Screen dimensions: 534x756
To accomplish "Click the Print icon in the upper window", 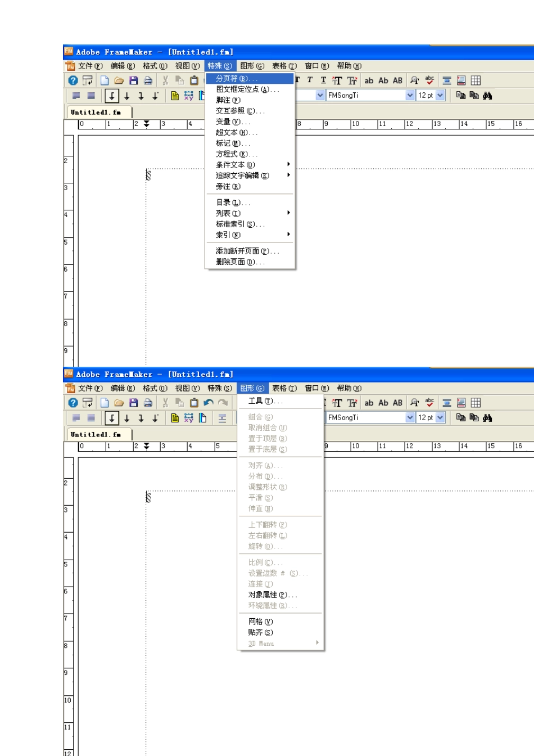I will 148,80.
